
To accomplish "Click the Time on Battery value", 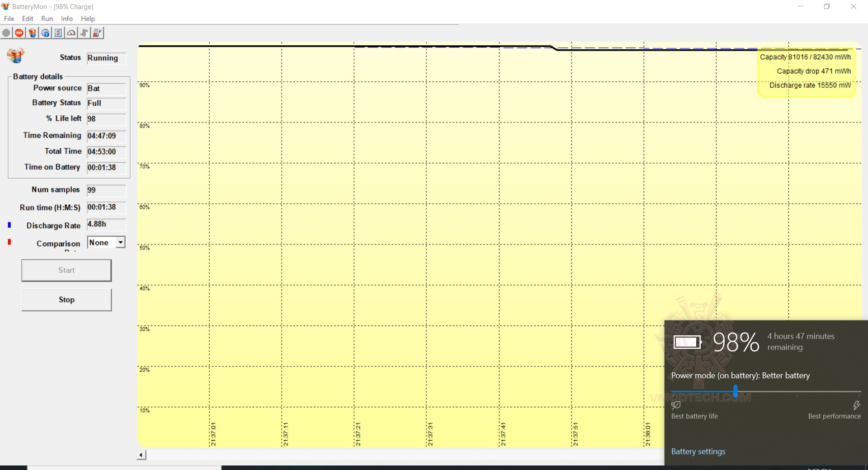I will tap(106, 168).
